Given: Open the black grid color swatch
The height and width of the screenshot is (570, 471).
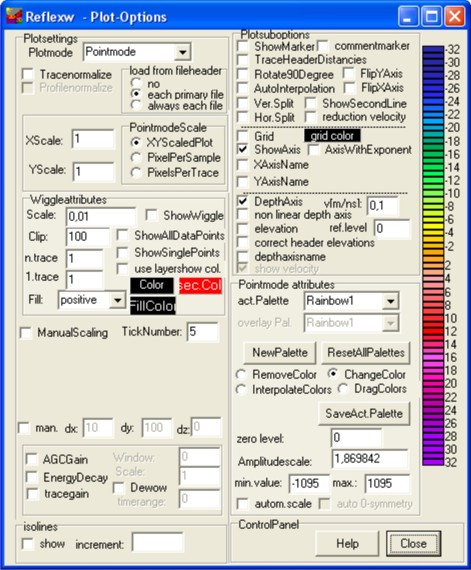Looking at the screenshot, I should pyautogui.click(x=332, y=136).
